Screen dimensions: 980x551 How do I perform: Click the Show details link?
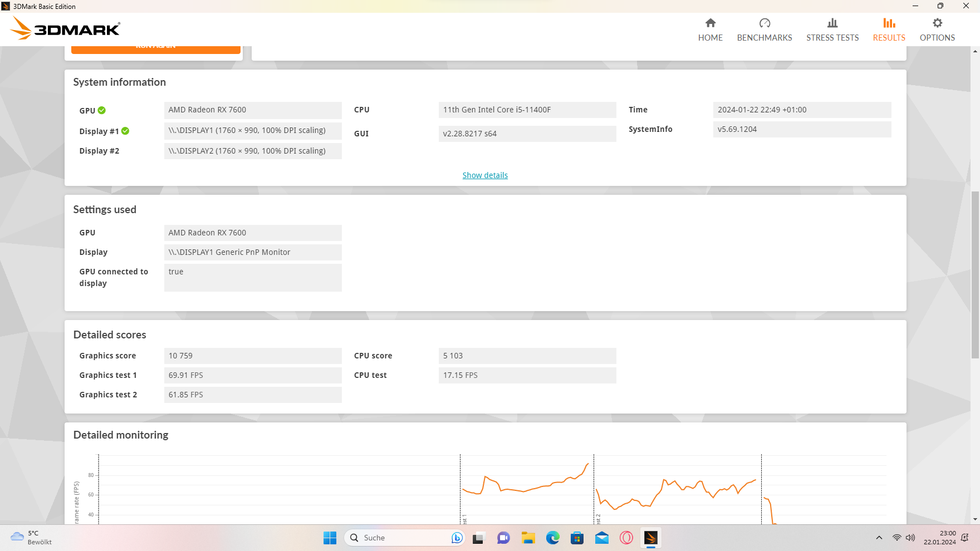485,175
